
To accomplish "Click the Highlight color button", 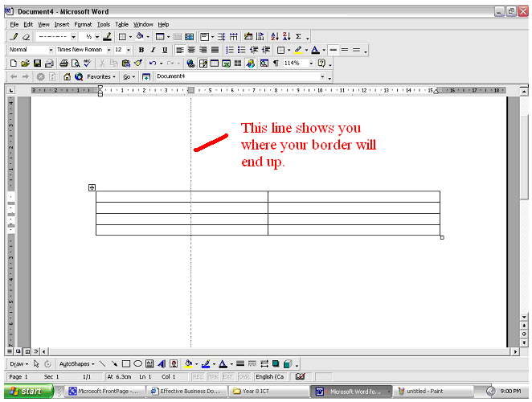I will coord(298,50).
